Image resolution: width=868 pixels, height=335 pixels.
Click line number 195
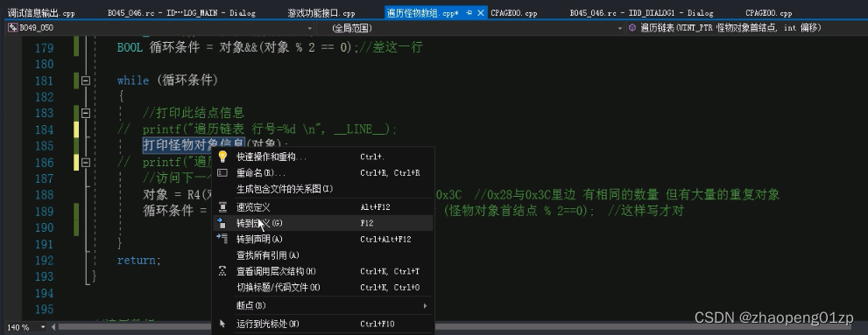coord(44,309)
